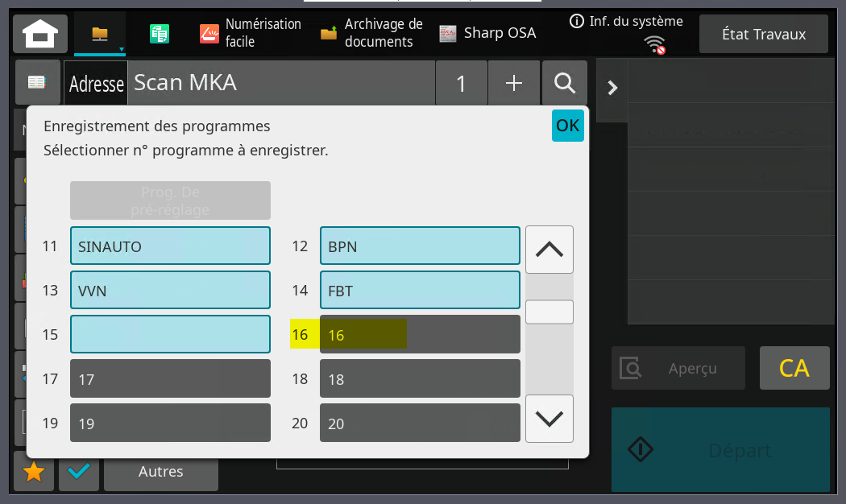This screenshot has height=504, width=846.
Task: Confirm with the OK button
Action: (x=567, y=126)
